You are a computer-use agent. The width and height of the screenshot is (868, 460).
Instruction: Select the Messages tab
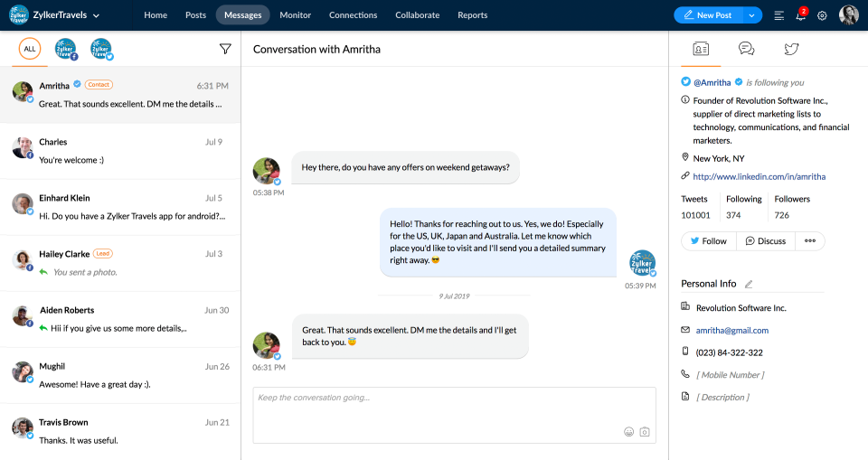point(243,15)
